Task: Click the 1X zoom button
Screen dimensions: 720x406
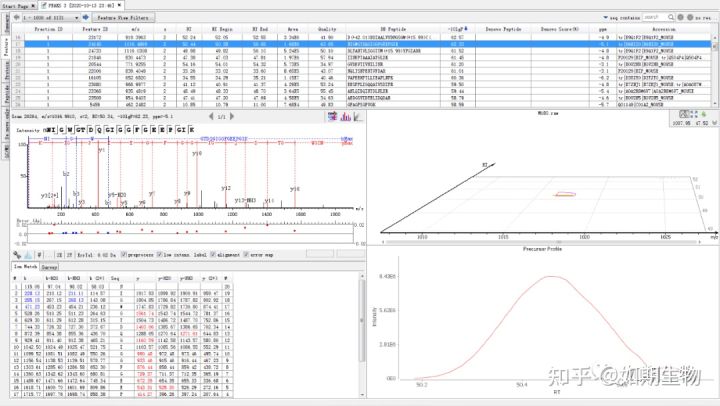Action: tap(59, 254)
